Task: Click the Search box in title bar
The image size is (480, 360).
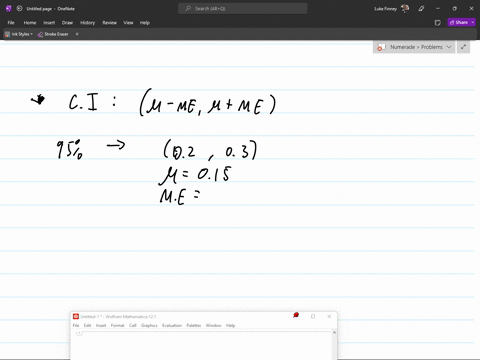Action: click(x=243, y=9)
